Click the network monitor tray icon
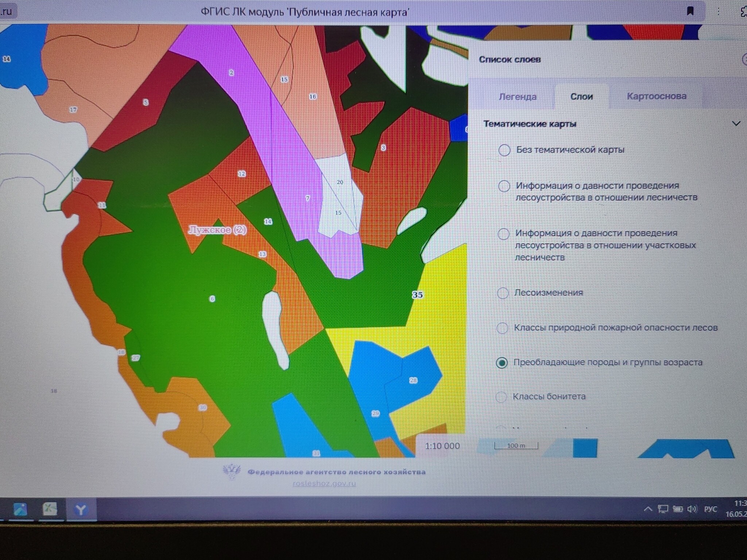The height and width of the screenshot is (560, 747). [x=663, y=509]
